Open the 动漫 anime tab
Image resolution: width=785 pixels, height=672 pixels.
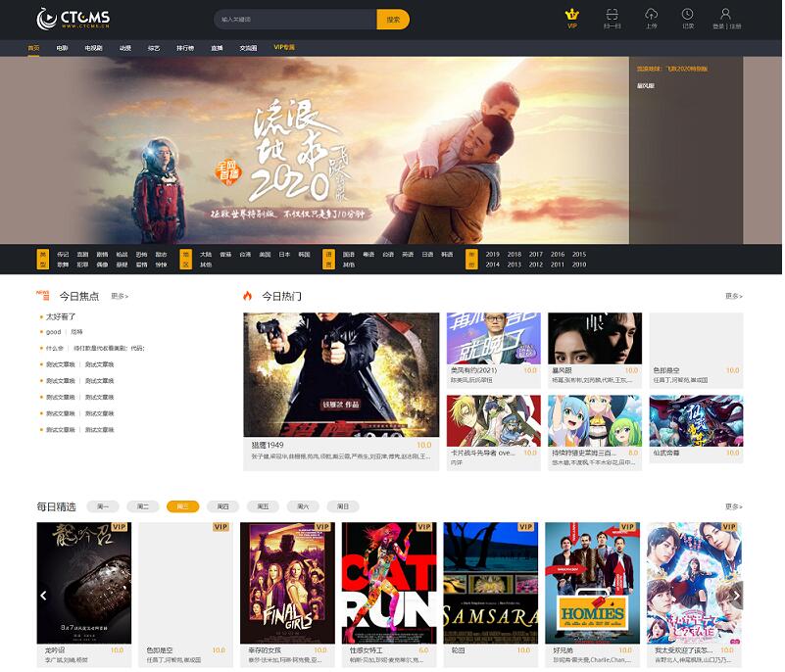[125, 48]
